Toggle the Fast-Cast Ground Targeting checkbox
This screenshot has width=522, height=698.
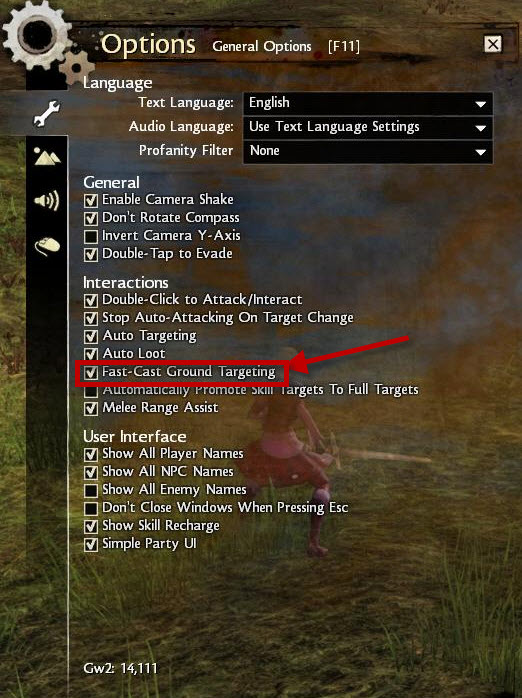click(x=91, y=372)
